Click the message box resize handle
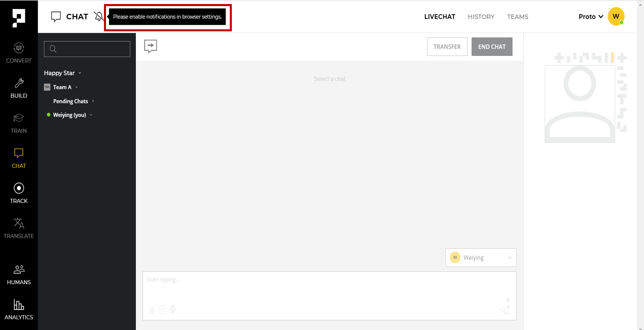Image resolution: width=644 pixels, height=330 pixels. [x=508, y=299]
